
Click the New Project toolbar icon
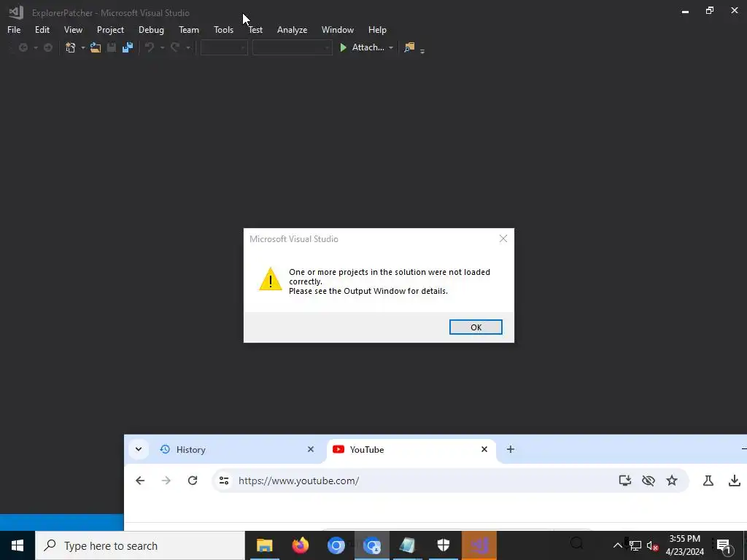(71, 47)
